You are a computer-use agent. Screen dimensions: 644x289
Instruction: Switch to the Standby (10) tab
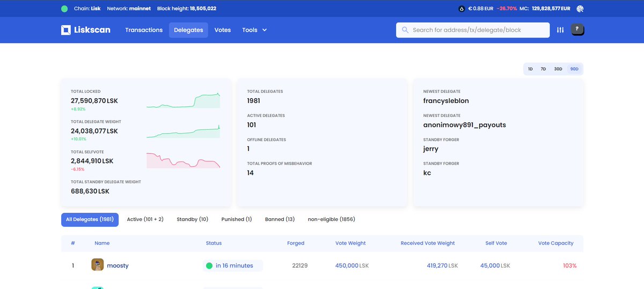point(192,219)
